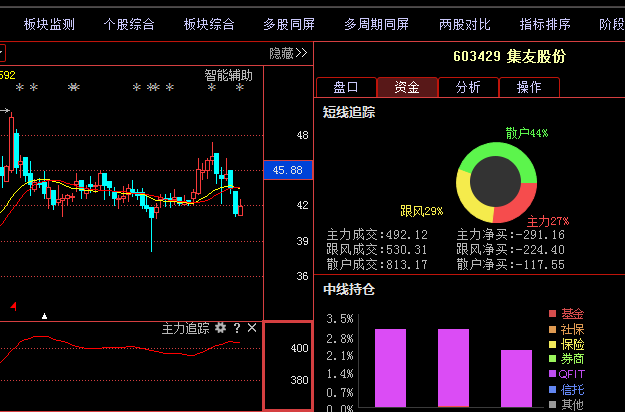Click the third shorter purple bar
Image resolution: width=625 pixels, height=412 pixels.
tap(516, 378)
